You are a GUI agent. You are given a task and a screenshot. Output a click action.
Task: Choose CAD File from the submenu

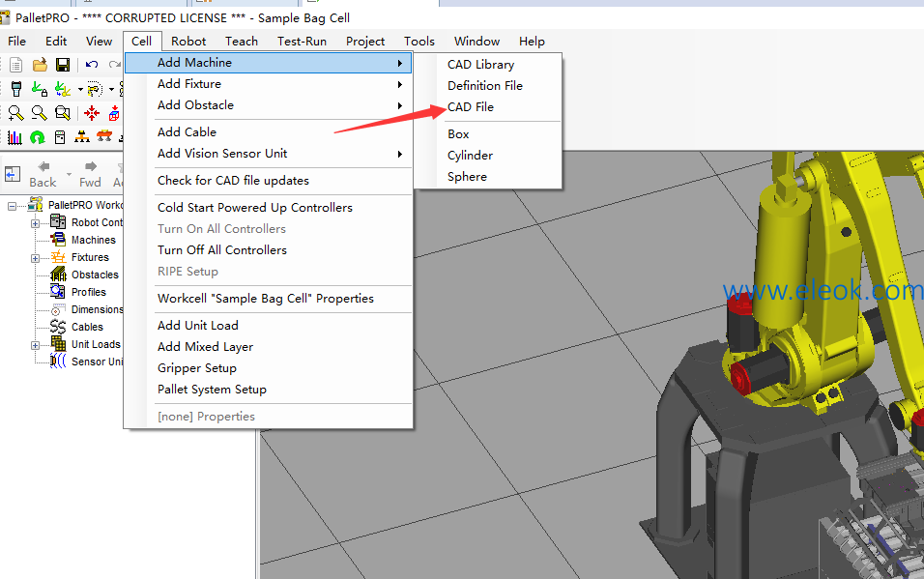471,106
